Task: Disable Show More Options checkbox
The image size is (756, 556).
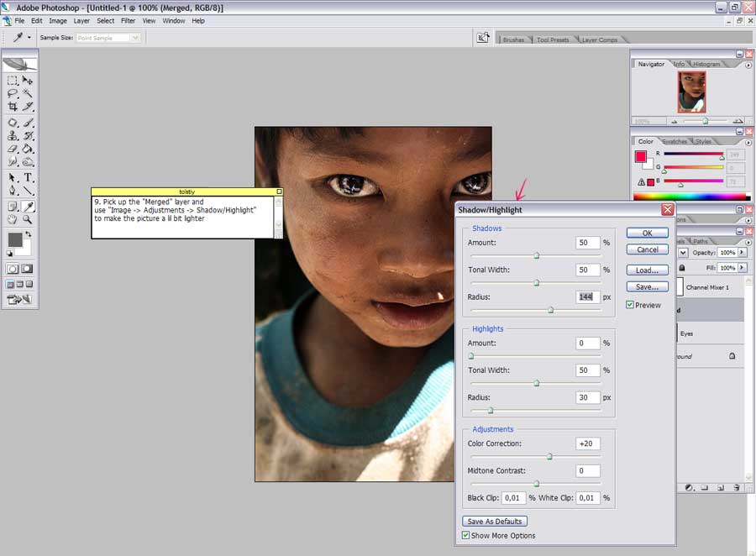Action: [x=466, y=535]
